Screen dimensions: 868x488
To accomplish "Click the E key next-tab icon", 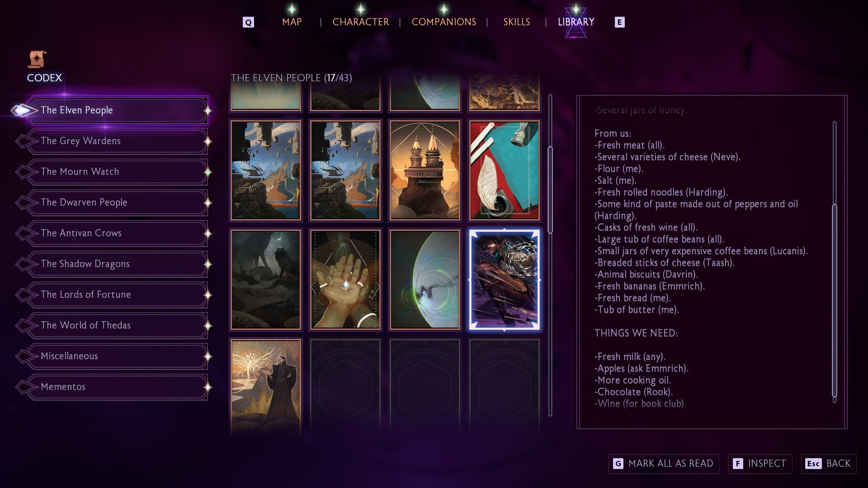I will (x=619, y=22).
